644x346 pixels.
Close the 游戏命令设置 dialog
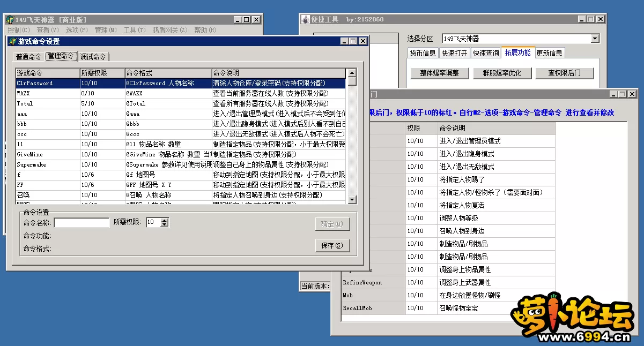[x=363, y=41]
